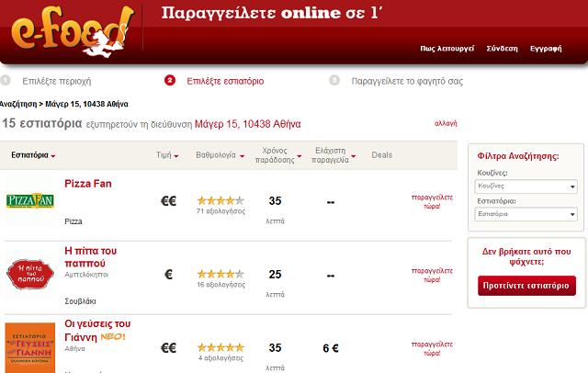Click Οι γεύσεις του Γιάννη star rating
The width and height of the screenshot is (588, 373).
(220, 347)
